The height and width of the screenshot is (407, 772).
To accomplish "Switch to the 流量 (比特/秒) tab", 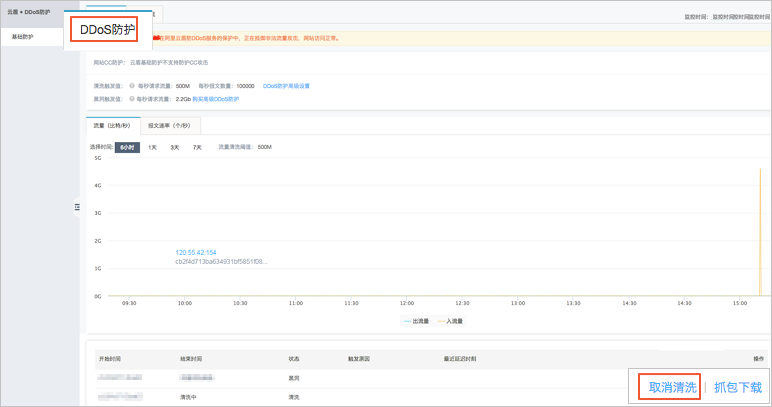I will click(112, 126).
